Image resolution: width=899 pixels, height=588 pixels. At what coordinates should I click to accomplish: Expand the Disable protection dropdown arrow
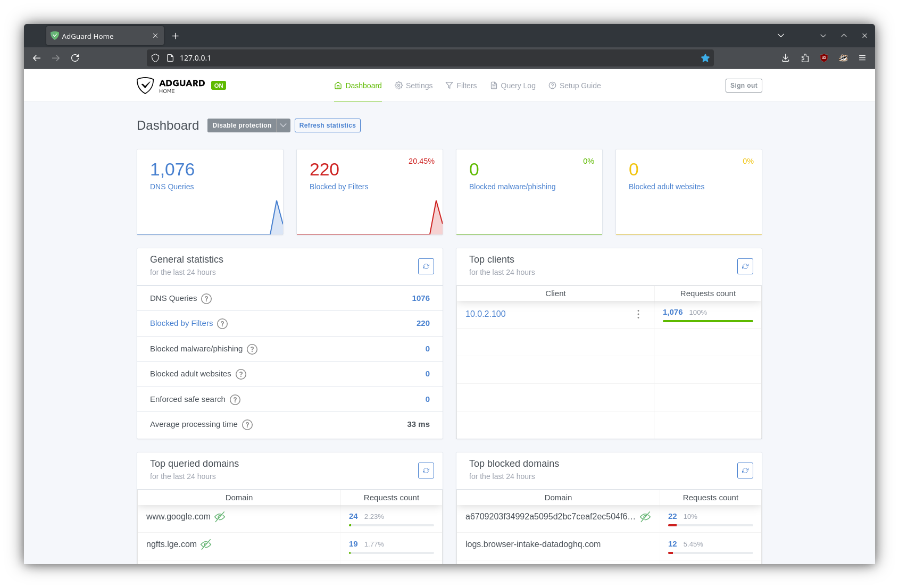(283, 125)
